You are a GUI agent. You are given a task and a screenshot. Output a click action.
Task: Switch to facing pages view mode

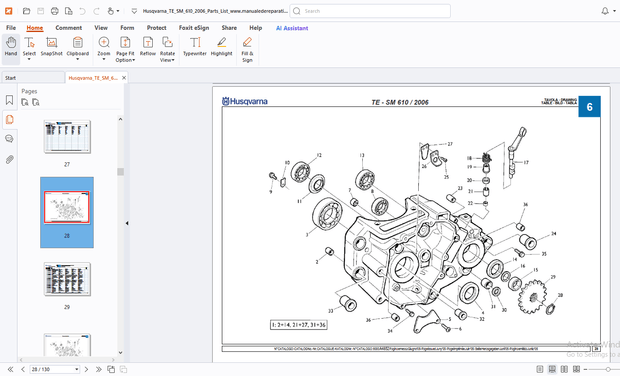click(x=564, y=369)
